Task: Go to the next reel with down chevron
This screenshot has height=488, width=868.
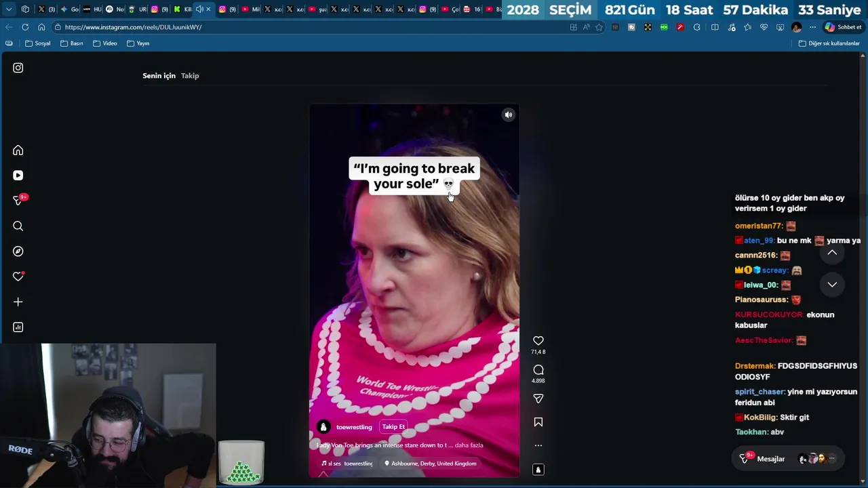Action: (832, 285)
